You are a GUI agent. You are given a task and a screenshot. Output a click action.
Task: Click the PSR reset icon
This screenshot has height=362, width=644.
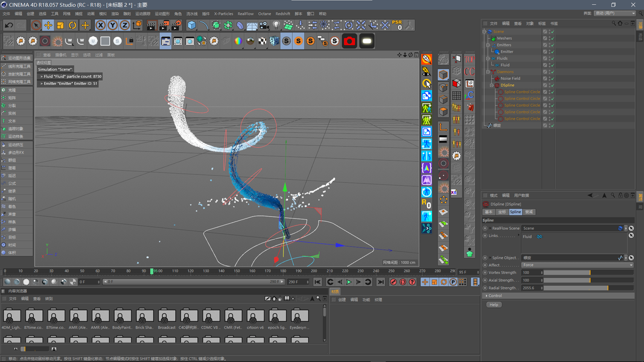coord(397,25)
